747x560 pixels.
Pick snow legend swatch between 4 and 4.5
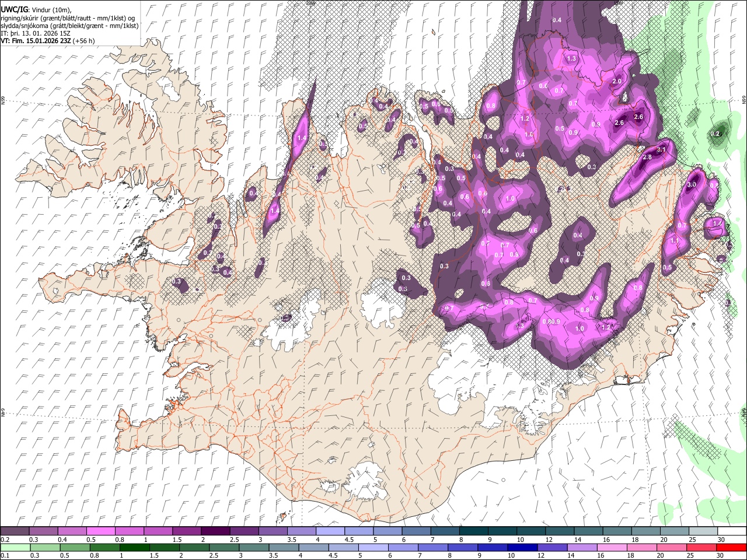click(x=330, y=531)
